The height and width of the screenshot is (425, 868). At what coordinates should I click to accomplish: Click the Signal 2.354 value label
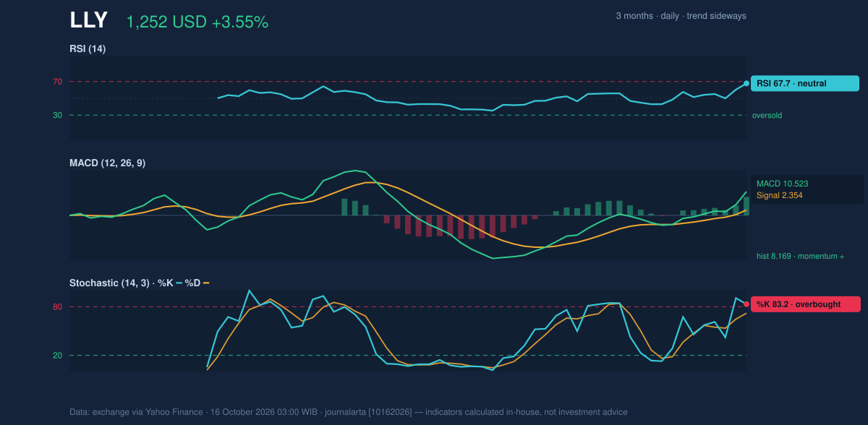coord(780,195)
